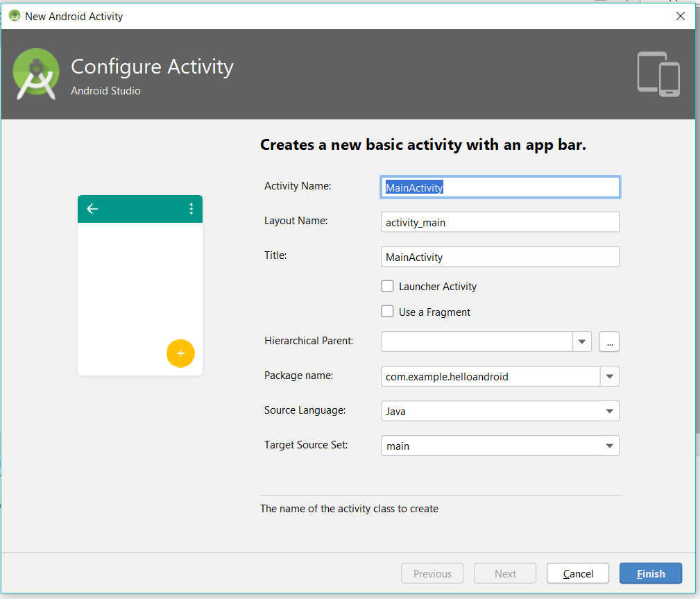Click the Android Studio logo in header
This screenshot has width=700, height=599.
[35, 74]
